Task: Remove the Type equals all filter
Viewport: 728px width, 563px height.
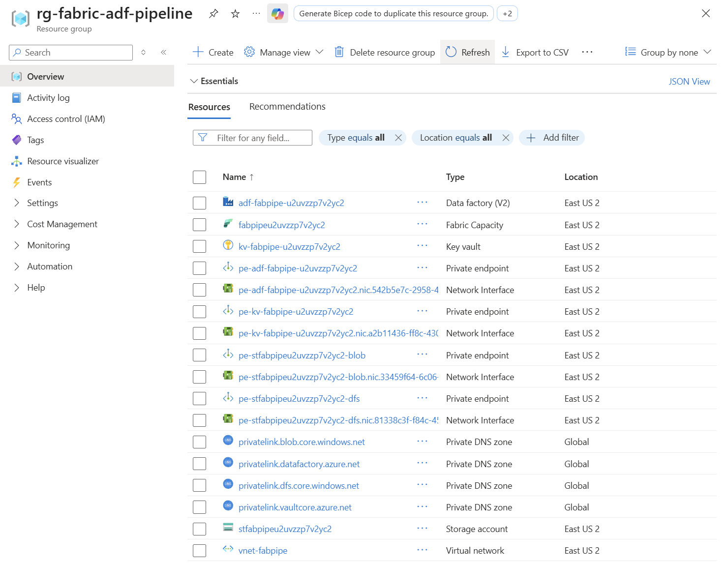Action: coord(398,138)
